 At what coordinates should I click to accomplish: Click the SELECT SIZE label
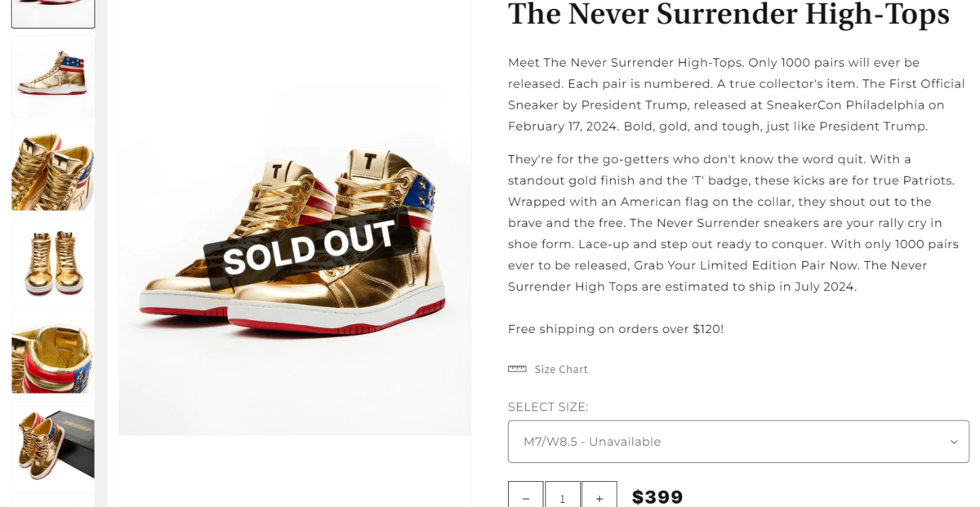coord(548,407)
